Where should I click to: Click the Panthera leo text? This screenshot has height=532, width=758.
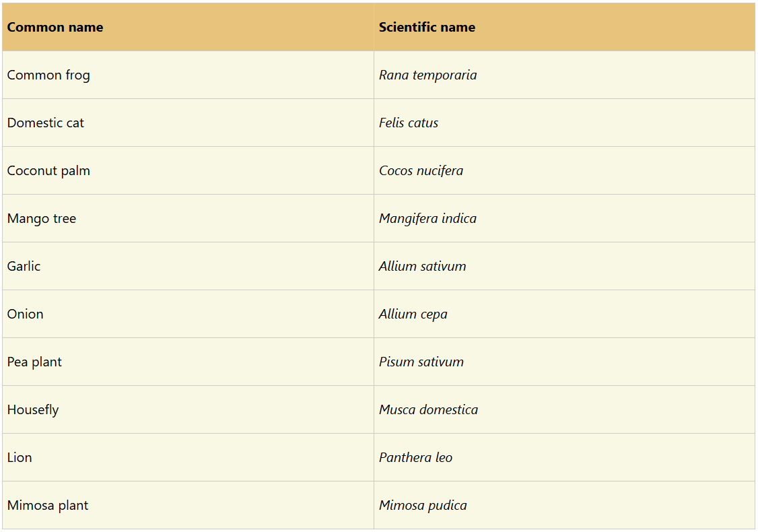(415, 458)
